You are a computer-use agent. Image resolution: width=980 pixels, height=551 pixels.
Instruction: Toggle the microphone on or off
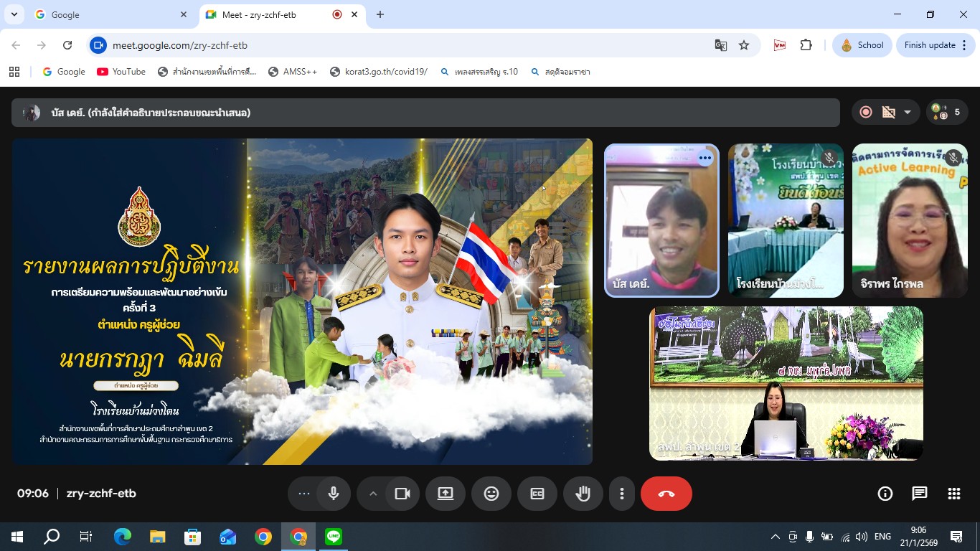(x=334, y=494)
